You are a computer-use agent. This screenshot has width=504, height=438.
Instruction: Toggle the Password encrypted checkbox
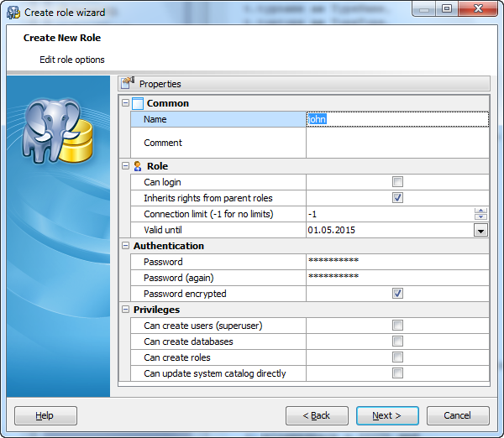[x=397, y=294]
